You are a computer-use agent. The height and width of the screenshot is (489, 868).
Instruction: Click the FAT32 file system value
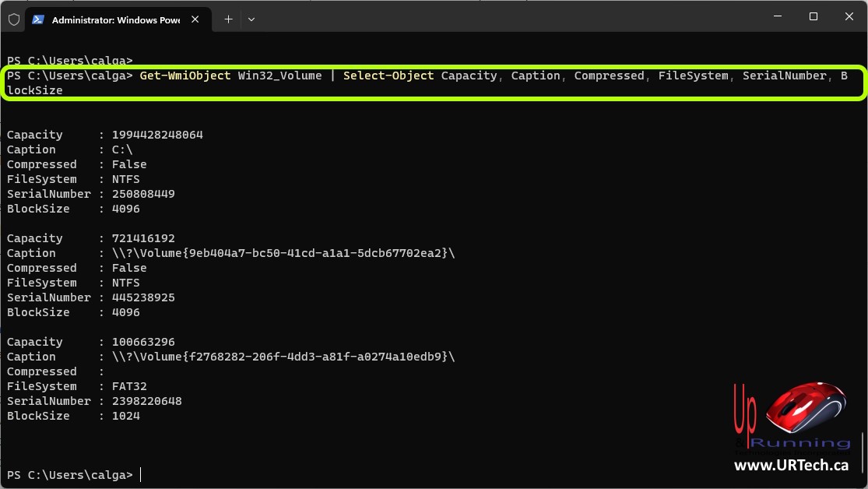[129, 386]
